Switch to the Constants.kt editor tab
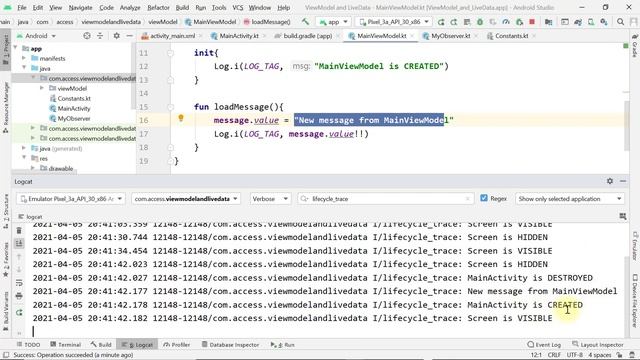Viewport: 640px width, 360px height. pos(511,36)
